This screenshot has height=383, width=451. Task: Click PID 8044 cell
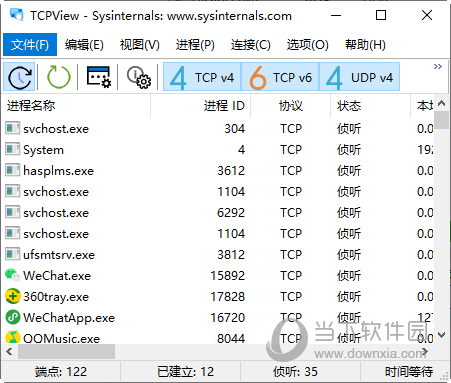click(x=231, y=338)
